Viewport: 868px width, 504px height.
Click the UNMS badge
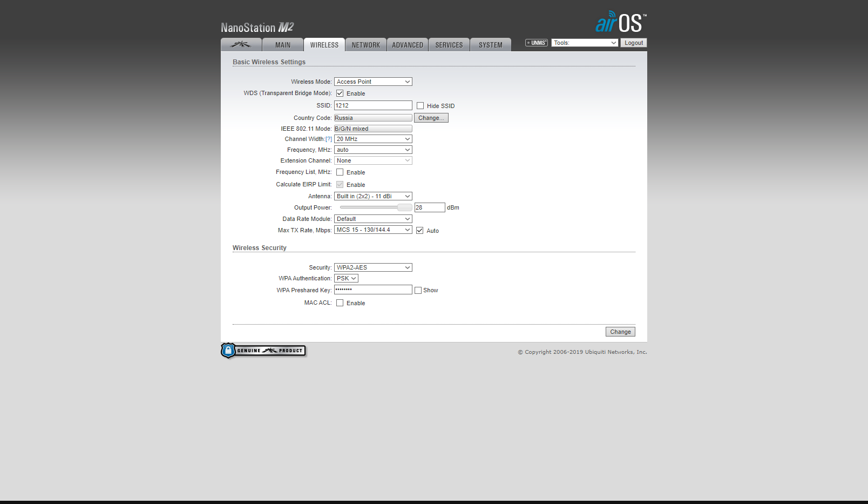537,43
